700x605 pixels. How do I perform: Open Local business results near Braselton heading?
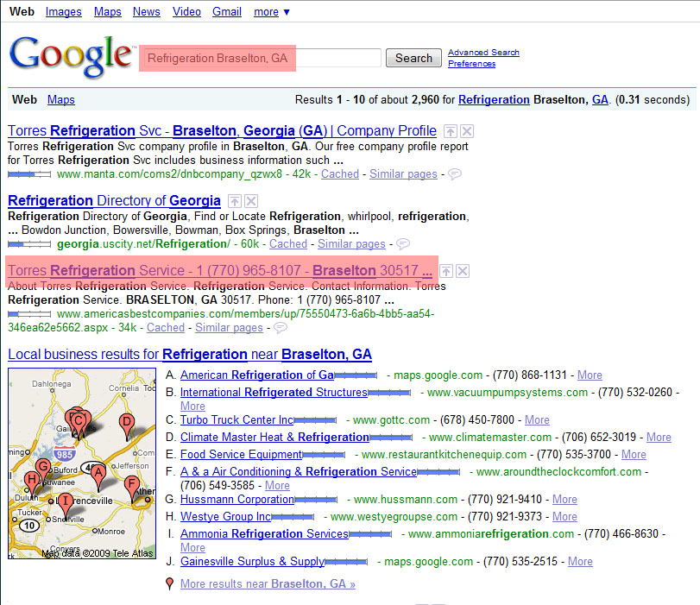(190, 355)
